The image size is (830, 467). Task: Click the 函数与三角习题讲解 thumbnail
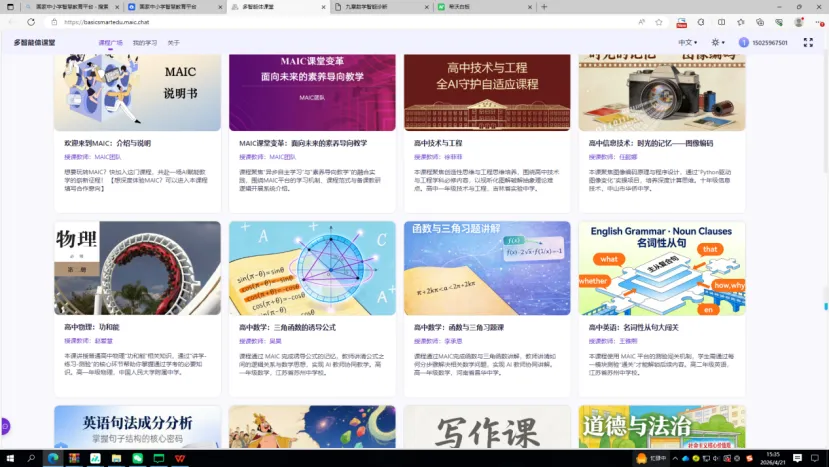(x=487, y=268)
